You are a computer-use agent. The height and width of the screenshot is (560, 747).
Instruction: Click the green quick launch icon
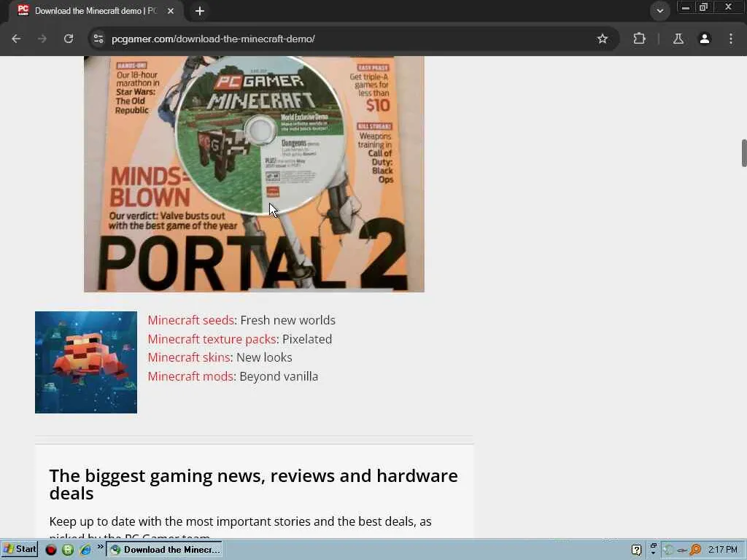[x=68, y=550]
